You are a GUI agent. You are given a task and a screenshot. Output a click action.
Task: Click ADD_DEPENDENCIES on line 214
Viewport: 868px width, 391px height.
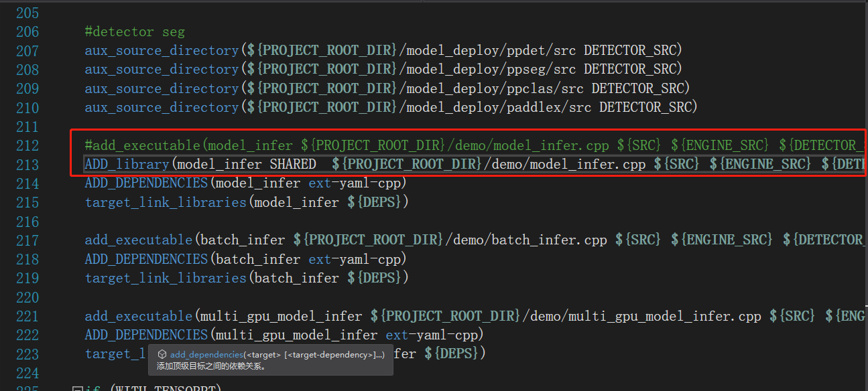tap(146, 183)
